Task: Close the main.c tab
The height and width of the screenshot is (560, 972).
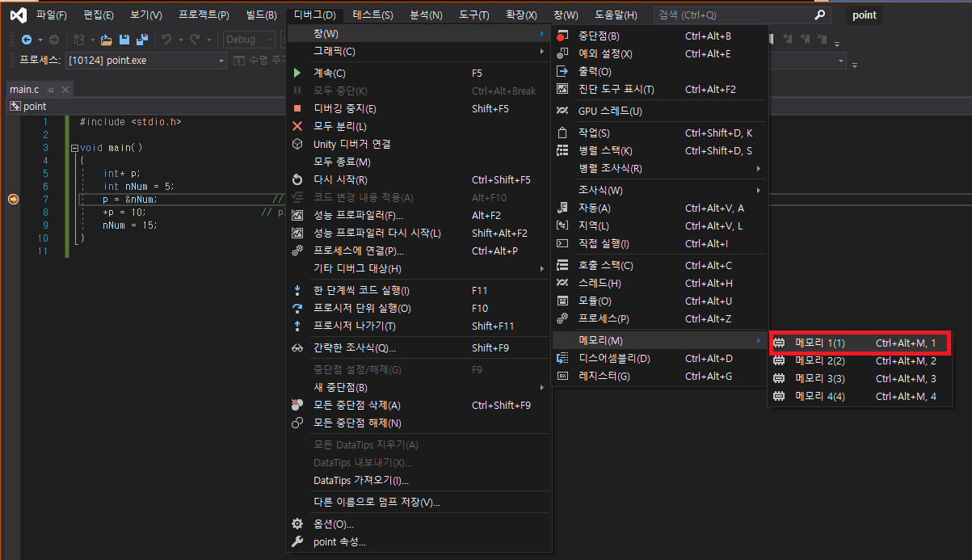Action: click(x=65, y=89)
